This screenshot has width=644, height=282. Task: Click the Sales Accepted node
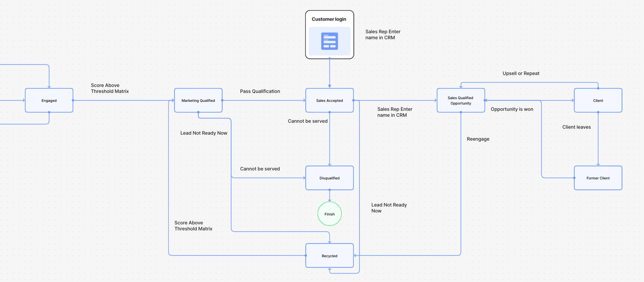329,100
